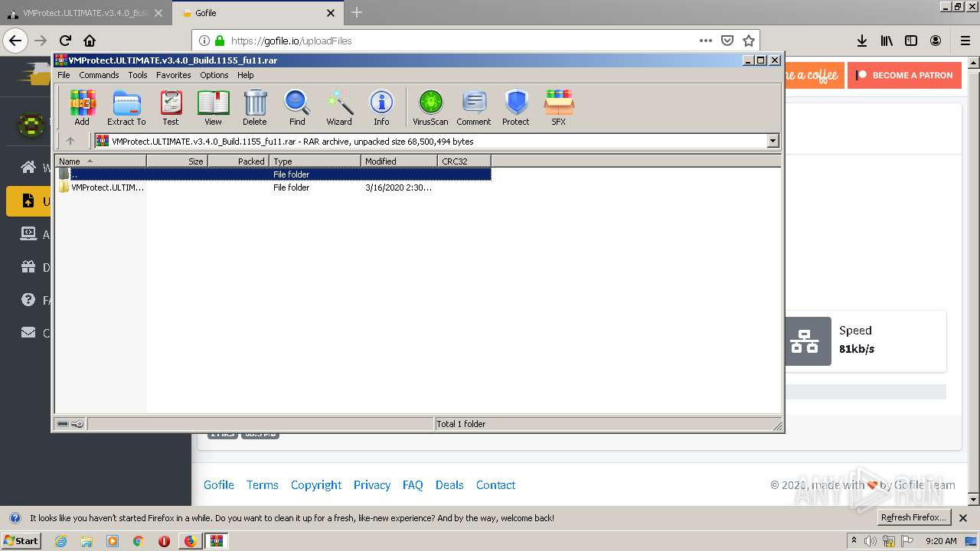Sort by Modified column header

click(x=399, y=161)
